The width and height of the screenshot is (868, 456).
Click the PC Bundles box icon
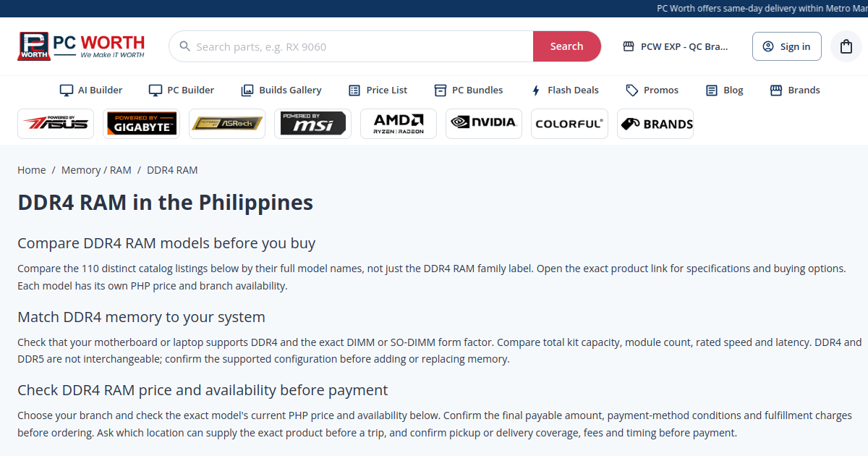coord(441,90)
